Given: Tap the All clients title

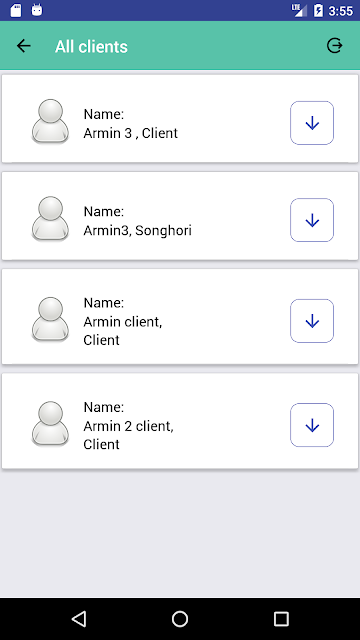Looking at the screenshot, I should coord(91,47).
